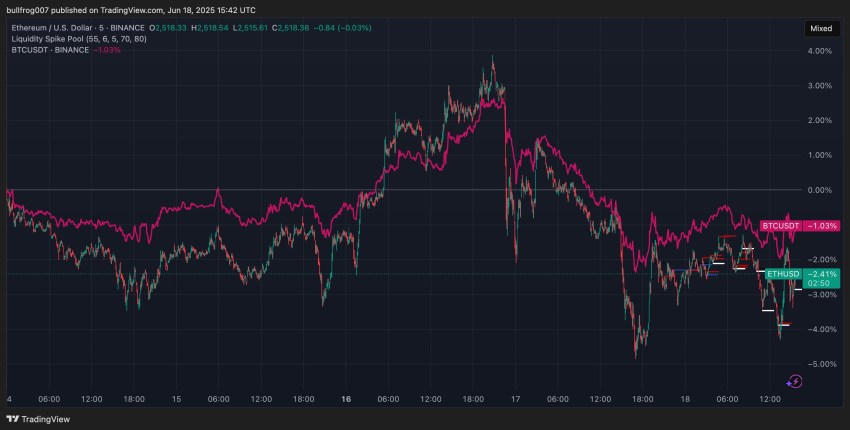The height and width of the screenshot is (430, 850).
Task: Select the BTCUSDT BINANCE comparison legend
Action: (50, 50)
